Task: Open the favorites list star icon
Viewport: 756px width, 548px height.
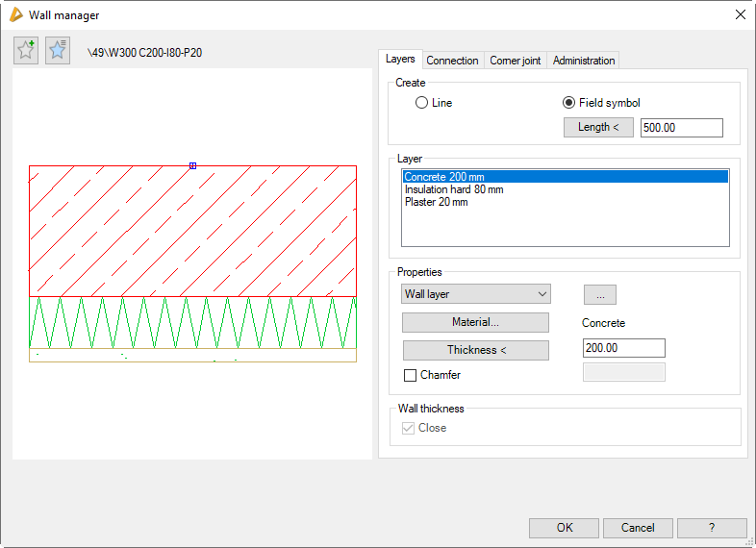Action: [x=58, y=51]
